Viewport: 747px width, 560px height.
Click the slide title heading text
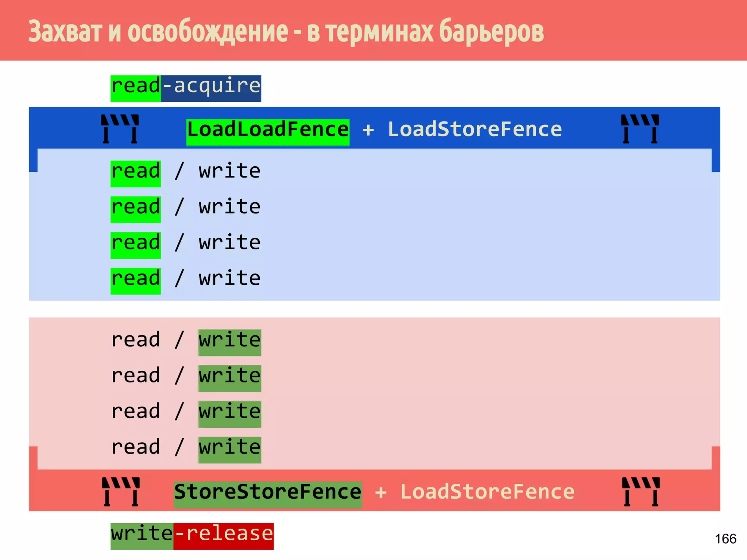pyautogui.click(x=286, y=31)
